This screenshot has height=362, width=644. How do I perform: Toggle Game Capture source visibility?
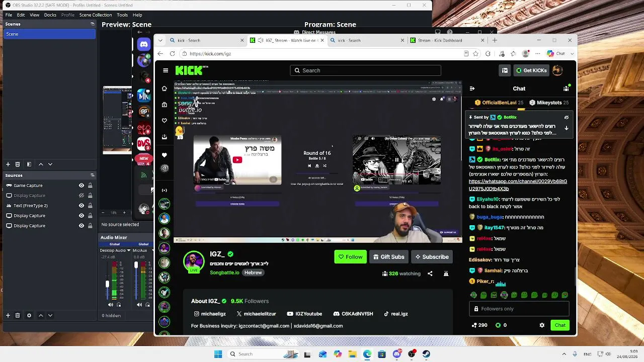[81, 186]
